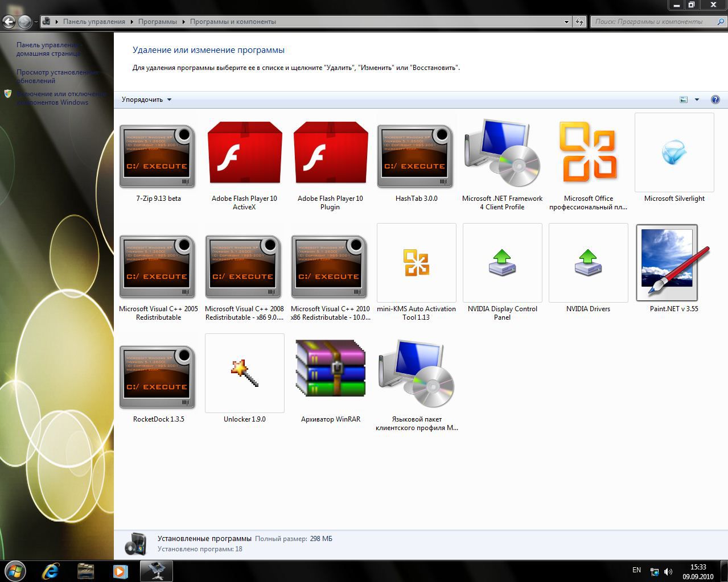Expand arrow after Программы breadcrumb
Screen dimensions: 728x582
(x=184, y=22)
